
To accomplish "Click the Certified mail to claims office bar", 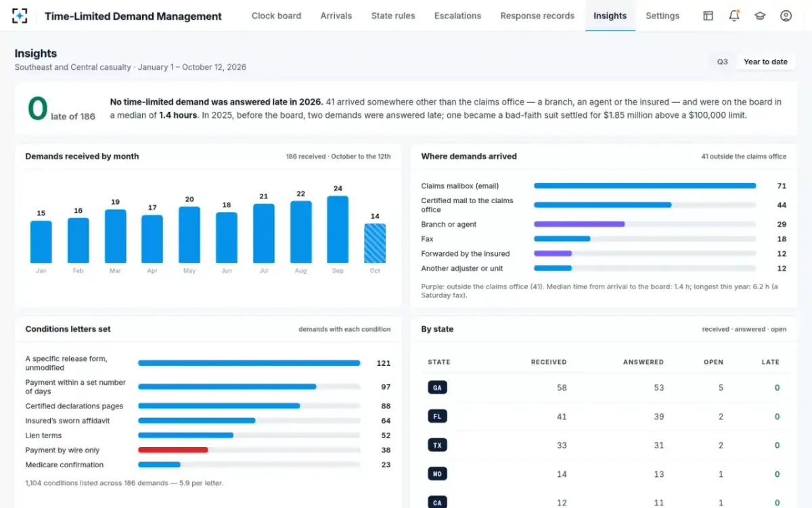I will [x=603, y=205].
